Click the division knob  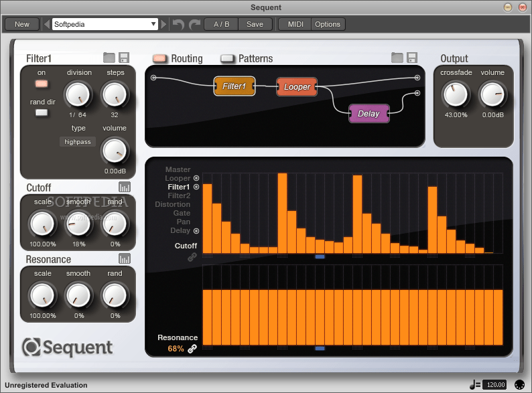click(78, 94)
